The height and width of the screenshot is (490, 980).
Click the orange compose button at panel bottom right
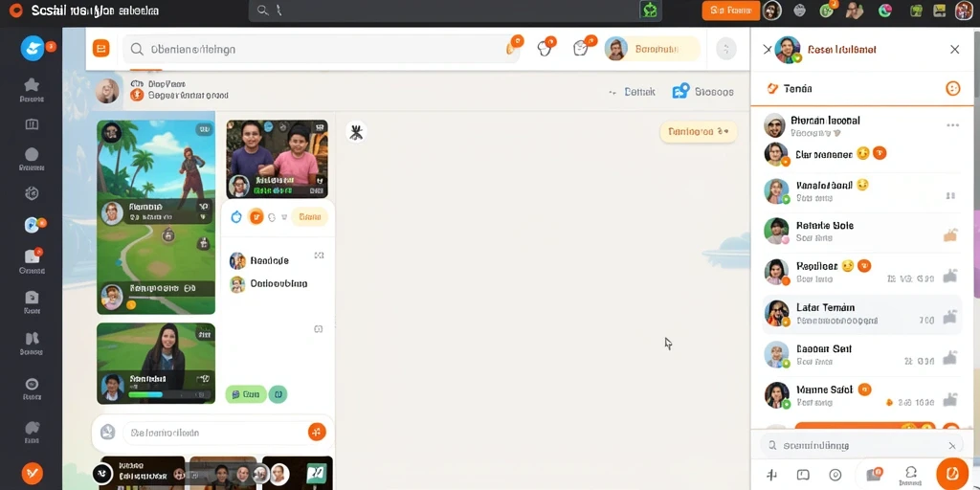pyautogui.click(x=952, y=473)
